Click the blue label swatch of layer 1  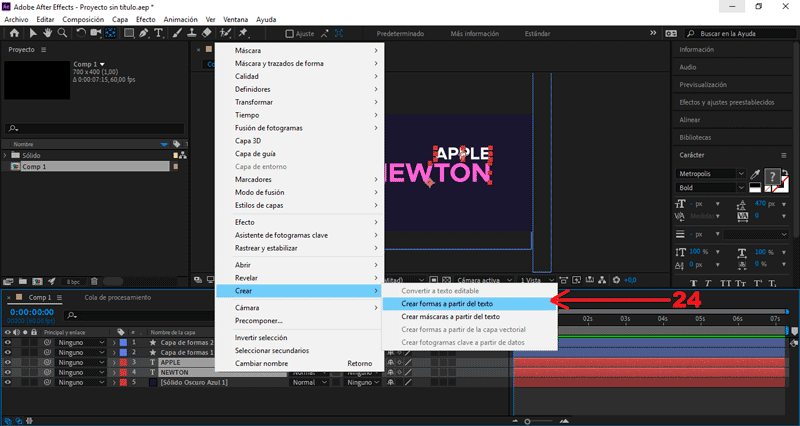pyautogui.click(x=123, y=342)
